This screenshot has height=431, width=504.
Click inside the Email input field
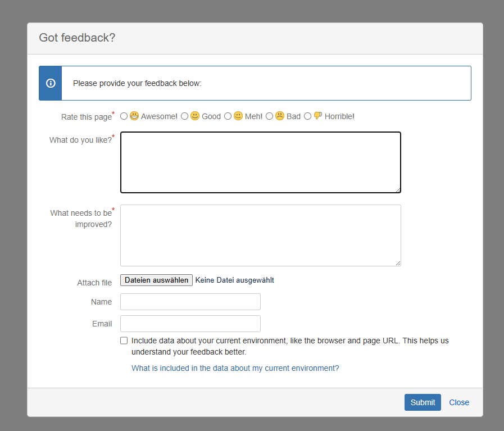click(x=190, y=324)
